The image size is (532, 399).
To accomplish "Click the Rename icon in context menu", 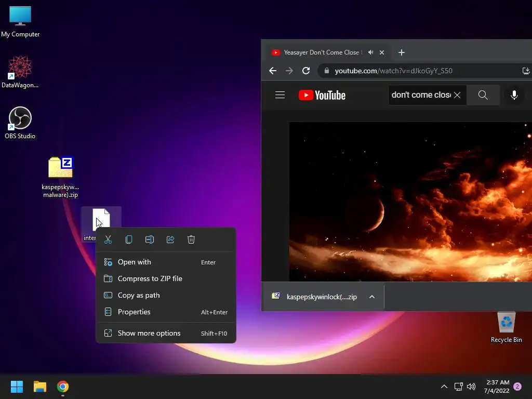I will tap(150, 240).
